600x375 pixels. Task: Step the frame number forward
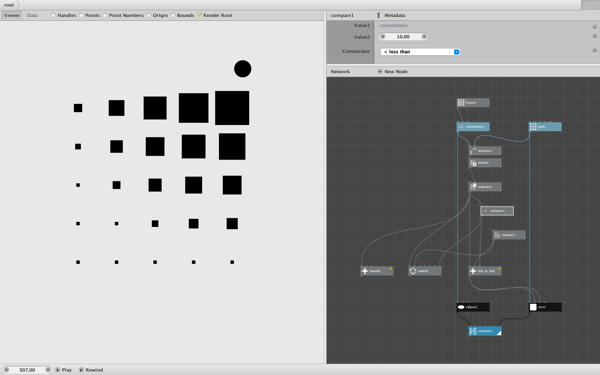48,370
